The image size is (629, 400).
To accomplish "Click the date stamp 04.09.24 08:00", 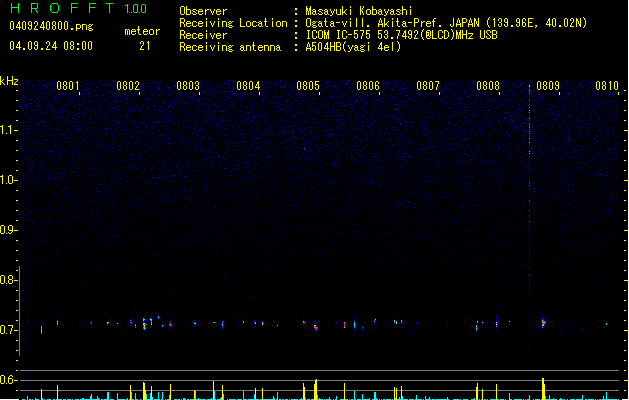I will pyautogui.click(x=51, y=46).
